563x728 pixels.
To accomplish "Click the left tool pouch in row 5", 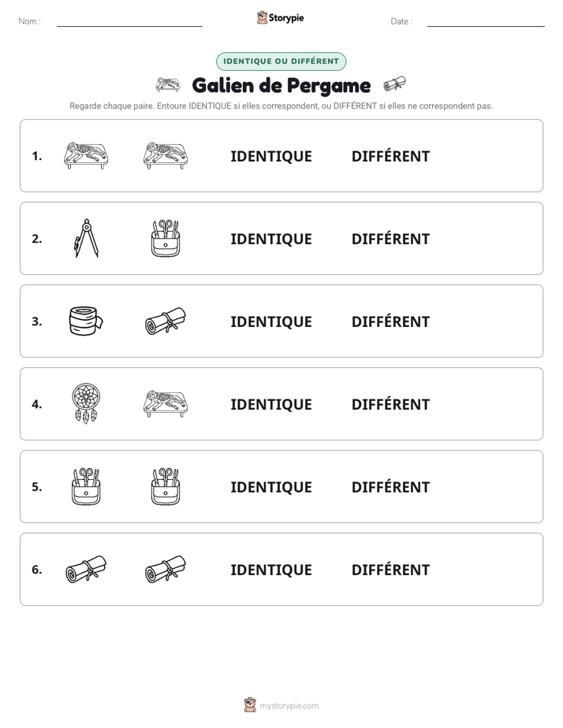I will coord(86,486).
